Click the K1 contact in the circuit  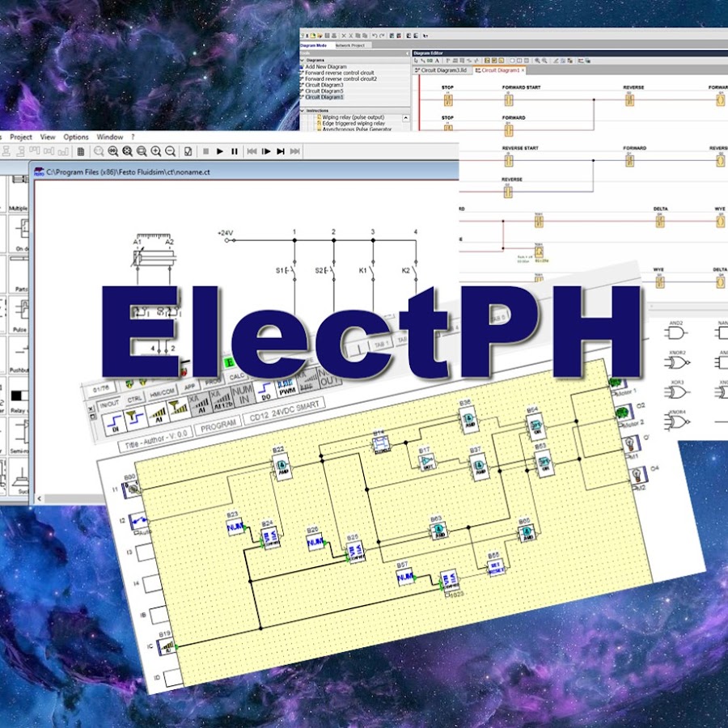(367, 270)
